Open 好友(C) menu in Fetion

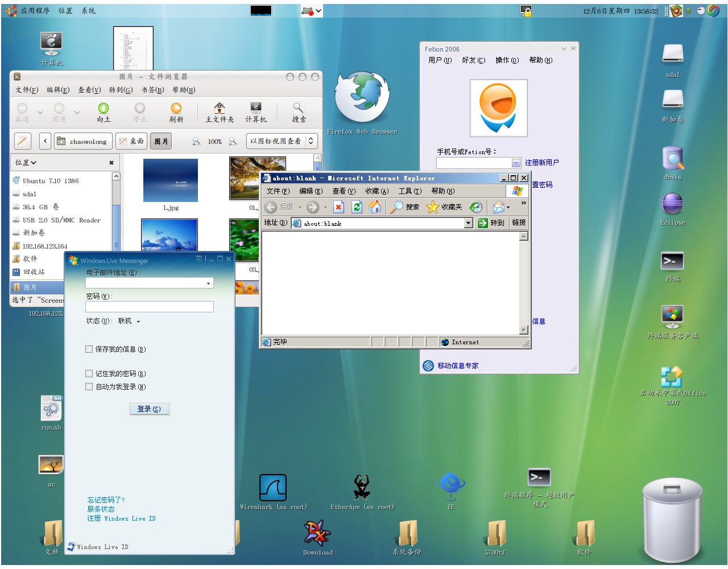474,60
